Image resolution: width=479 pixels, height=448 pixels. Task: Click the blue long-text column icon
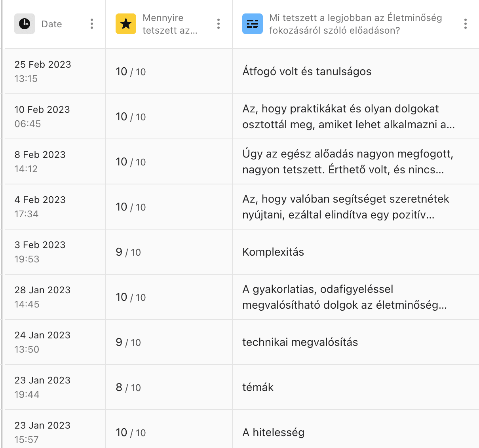click(x=253, y=24)
